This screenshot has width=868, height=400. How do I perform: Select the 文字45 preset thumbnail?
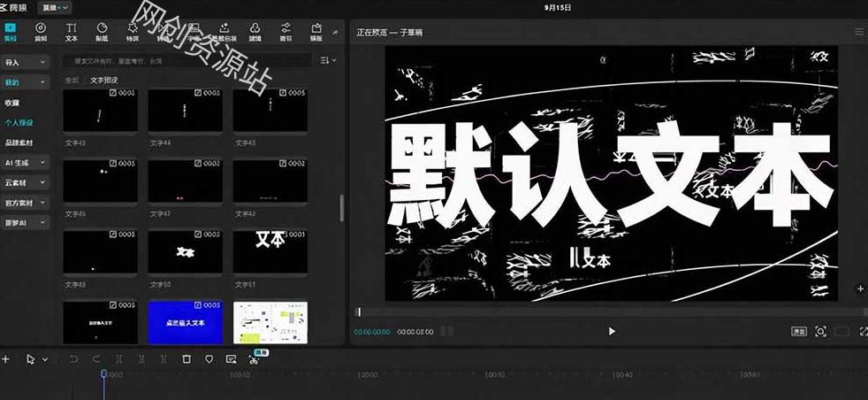pos(270,110)
